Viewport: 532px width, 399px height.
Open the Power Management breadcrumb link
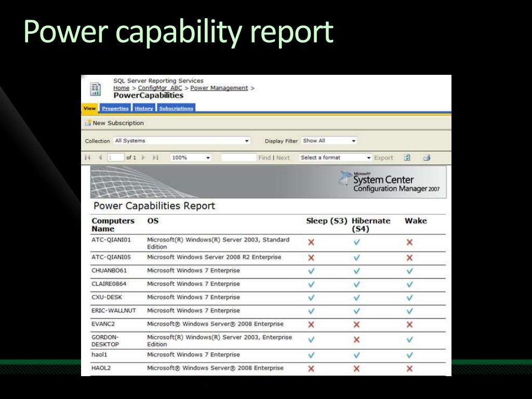[x=219, y=88]
